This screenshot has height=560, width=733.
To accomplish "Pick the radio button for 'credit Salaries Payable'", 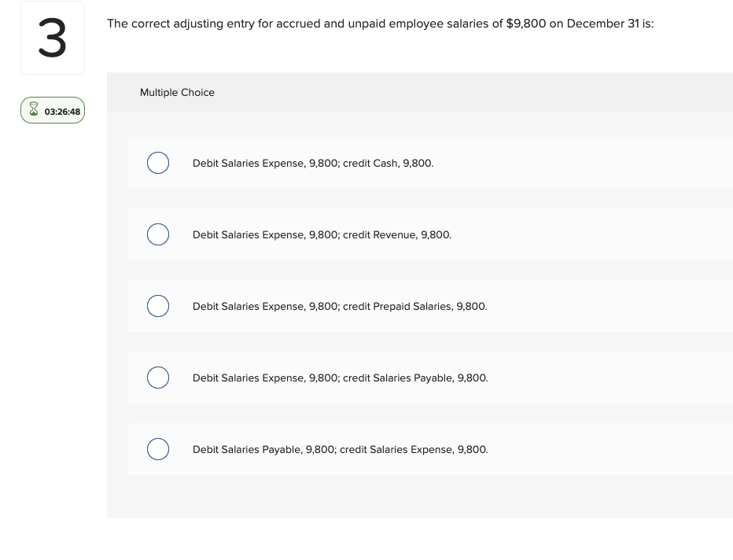I will [x=158, y=378].
